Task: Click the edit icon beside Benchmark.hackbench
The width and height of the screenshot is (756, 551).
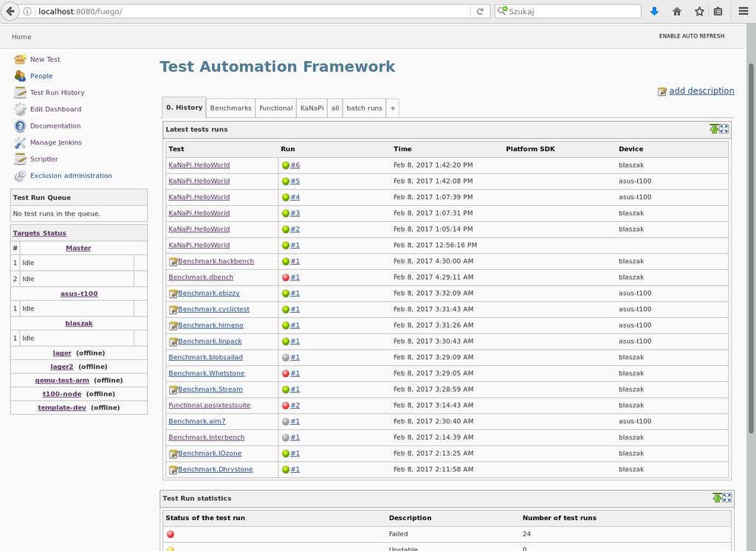Action: 173,262
